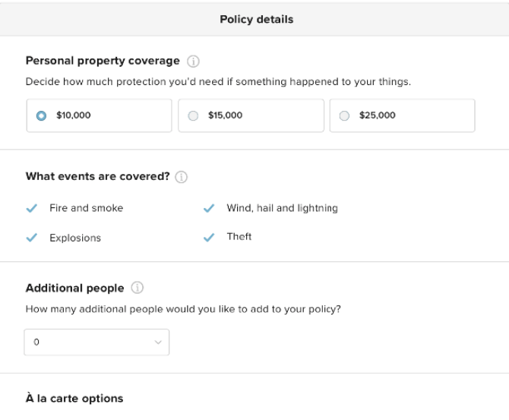Click the Fire and smoke label text
The width and height of the screenshot is (509, 420).
[x=86, y=208]
